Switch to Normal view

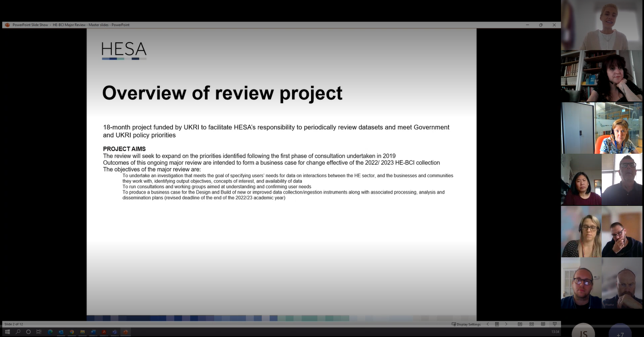(x=520, y=324)
